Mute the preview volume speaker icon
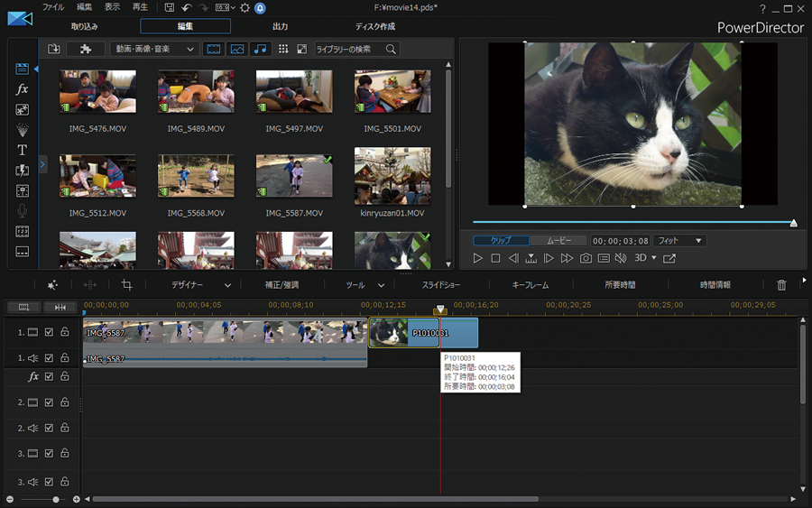The image size is (812, 508). 621,259
